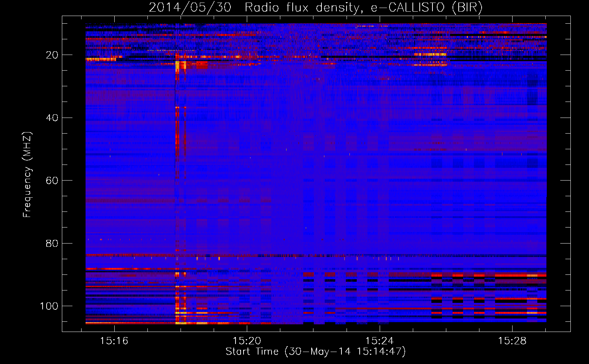Click the bright yellow burst near 22 MHz
589x364 pixels.
click(181, 65)
